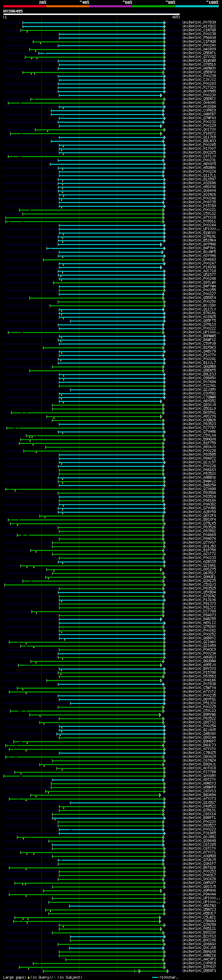Select hit label UniRef100_P68163
This screenshot has height=980, width=222.
[199, 470]
